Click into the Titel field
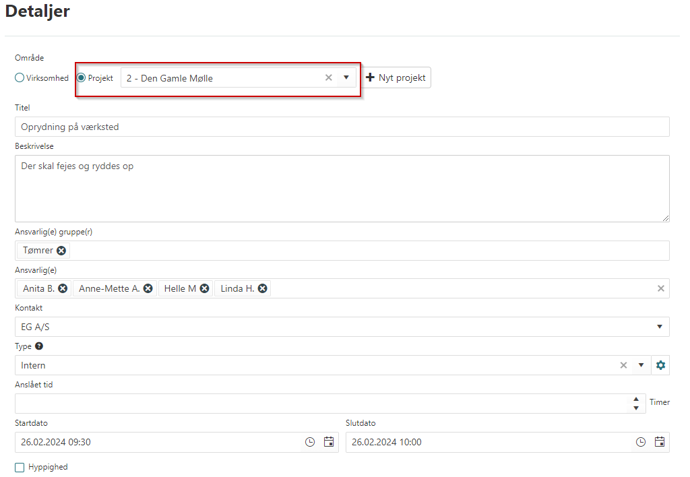Screen dimensions: 690x477 [342, 127]
